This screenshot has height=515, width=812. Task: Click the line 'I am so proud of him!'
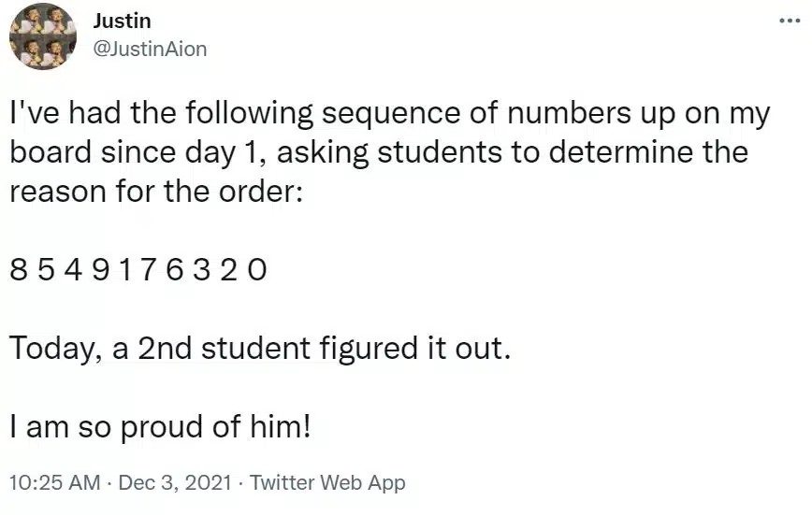coord(161,427)
